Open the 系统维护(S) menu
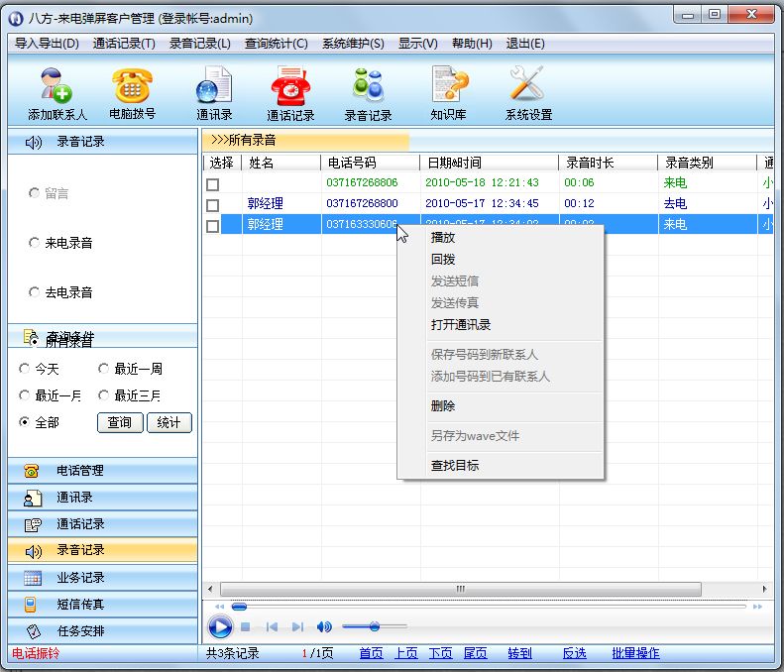 353,44
